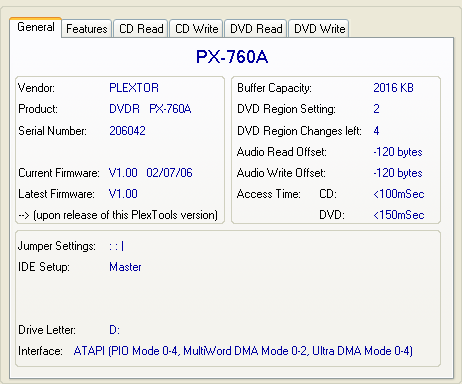The height and width of the screenshot is (384, 462).
Task: Click the ATAPI interface mode text
Action: click(243, 351)
